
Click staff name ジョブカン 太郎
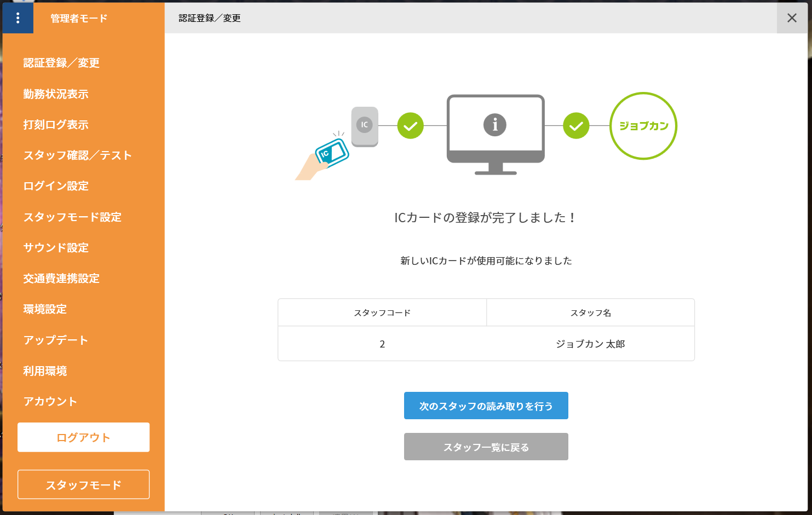coord(591,344)
